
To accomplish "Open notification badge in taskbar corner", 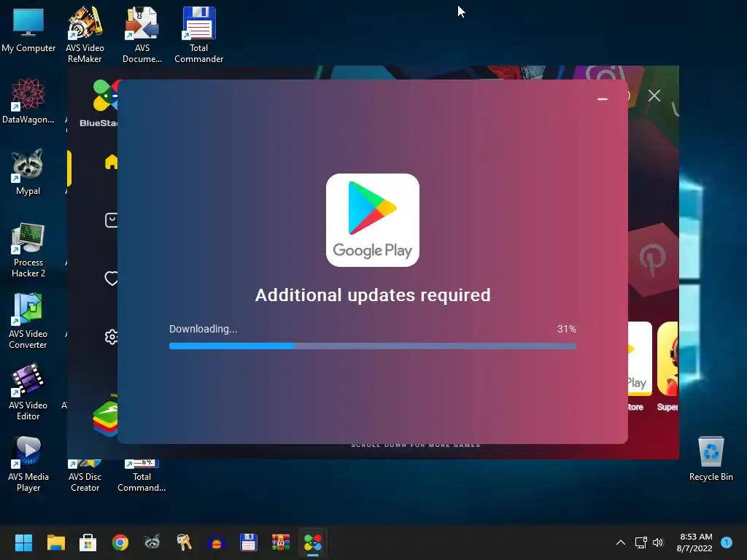I will 727,542.
